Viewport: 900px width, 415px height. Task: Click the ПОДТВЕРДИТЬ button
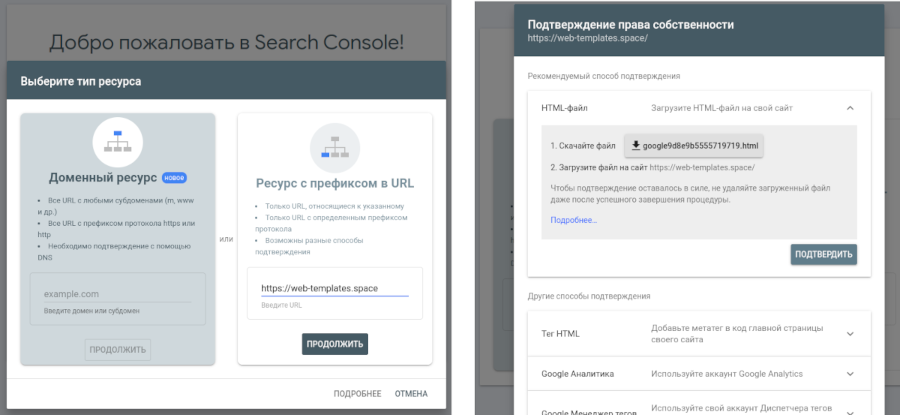click(823, 254)
